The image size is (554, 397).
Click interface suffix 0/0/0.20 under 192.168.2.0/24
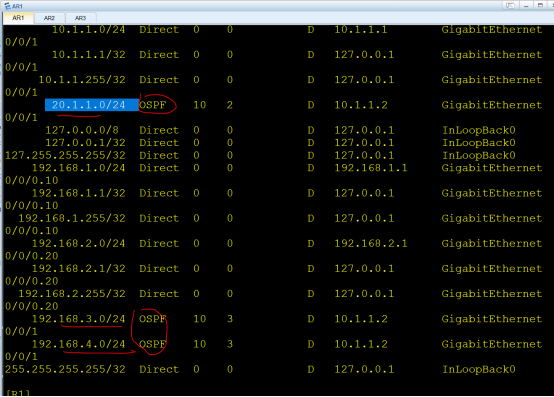[31, 256]
